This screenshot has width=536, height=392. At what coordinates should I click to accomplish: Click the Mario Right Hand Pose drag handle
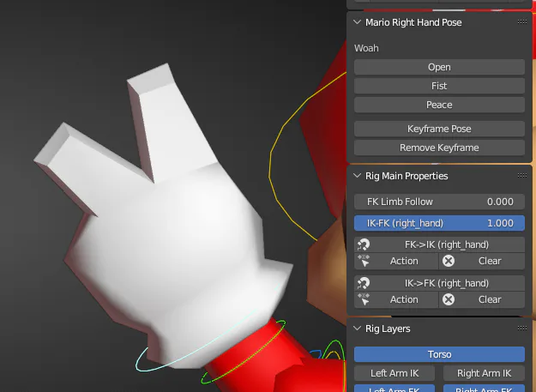[x=522, y=22]
